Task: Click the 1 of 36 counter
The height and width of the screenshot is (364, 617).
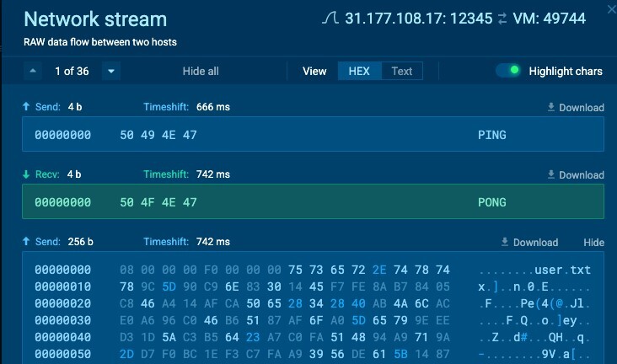Action: [x=72, y=72]
